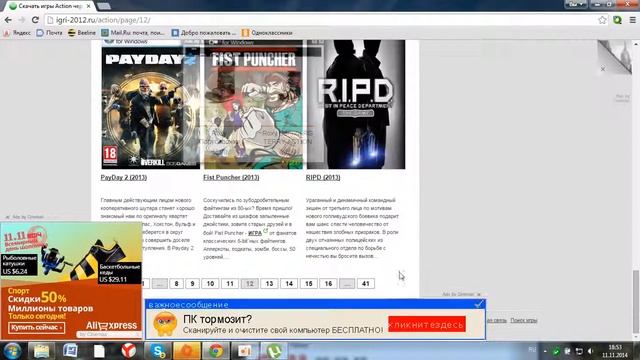Click the RU language indicator in the tray
Viewport: 640px width, 360px height.
tap(532, 350)
